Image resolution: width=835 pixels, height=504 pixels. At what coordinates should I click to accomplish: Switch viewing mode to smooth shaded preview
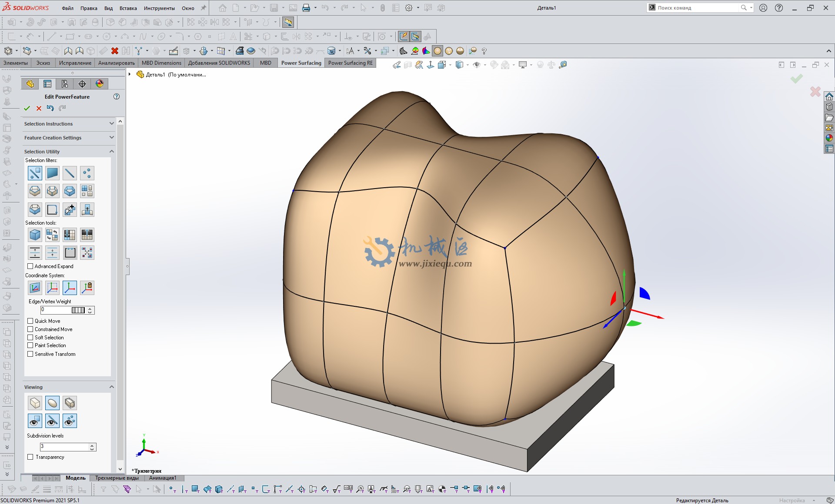[x=52, y=403]
